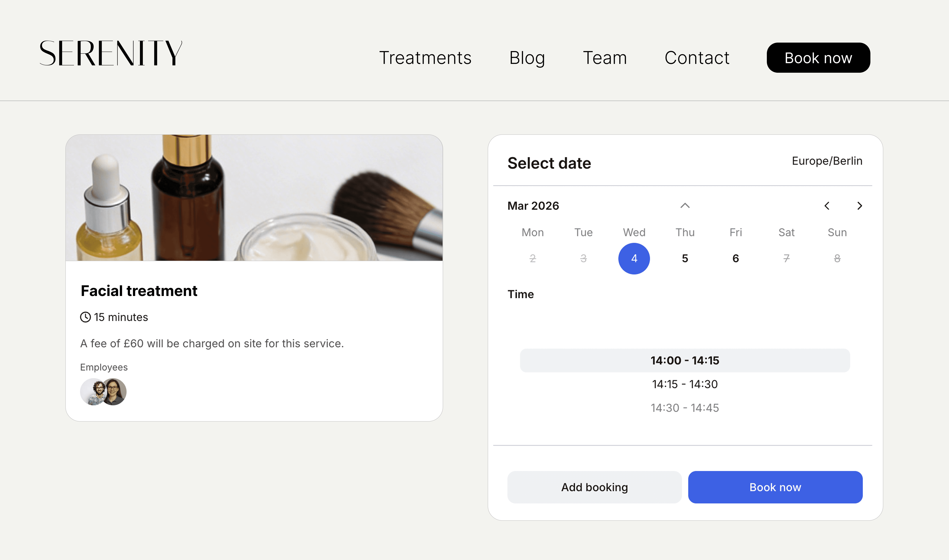Navigate to the Blog section
The image size is (949, 560).
(x=527, y=58)
